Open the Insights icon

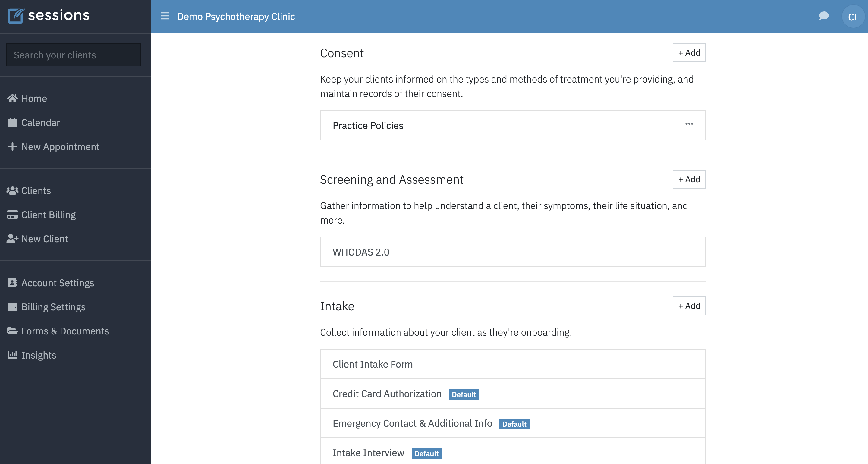(13, 354)
